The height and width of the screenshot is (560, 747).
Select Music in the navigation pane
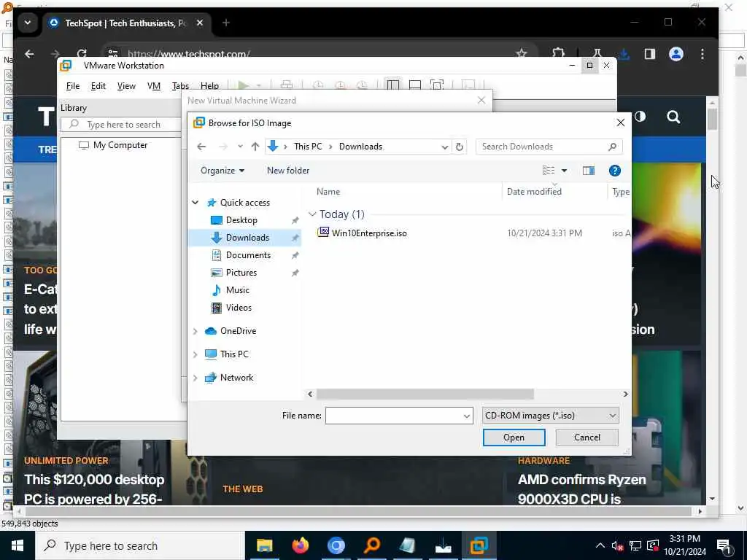coord(237,290)
